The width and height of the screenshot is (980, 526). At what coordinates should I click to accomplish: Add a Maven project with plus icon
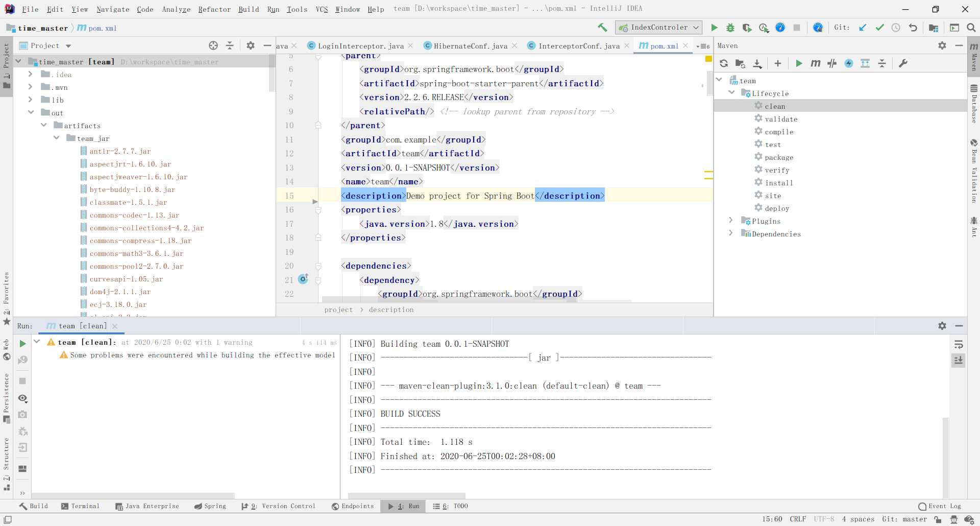pyautogui.click(x=777, y=63)
